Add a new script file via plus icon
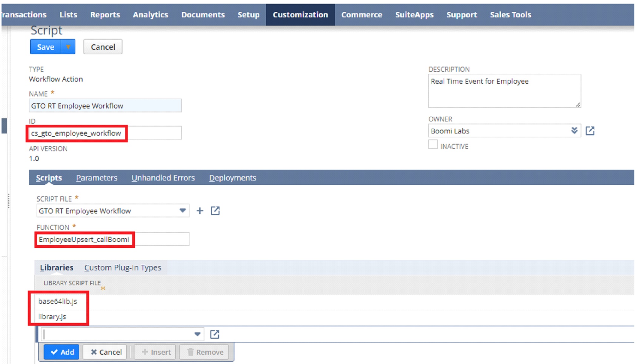The width and height of the screenshot is (637, 364). 200,210
